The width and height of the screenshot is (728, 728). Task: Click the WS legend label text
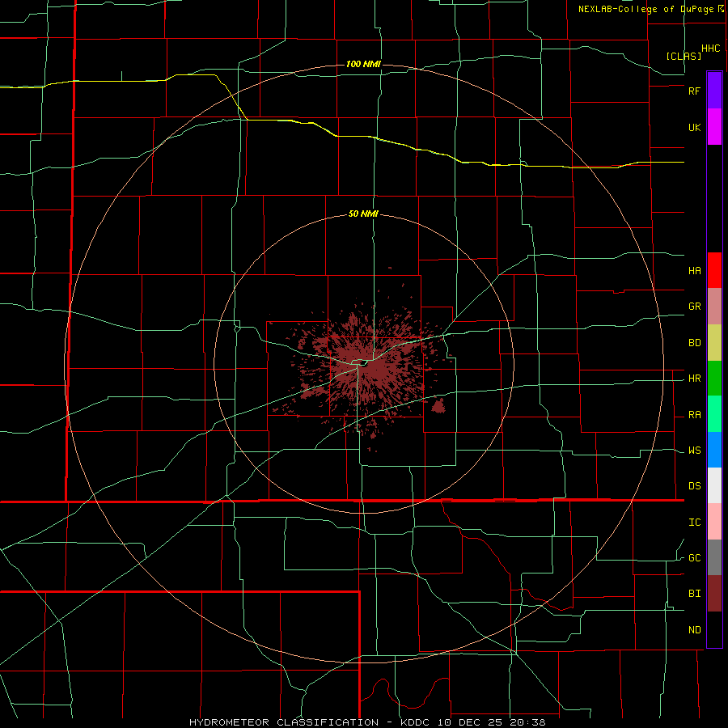[x=695, y=451]
